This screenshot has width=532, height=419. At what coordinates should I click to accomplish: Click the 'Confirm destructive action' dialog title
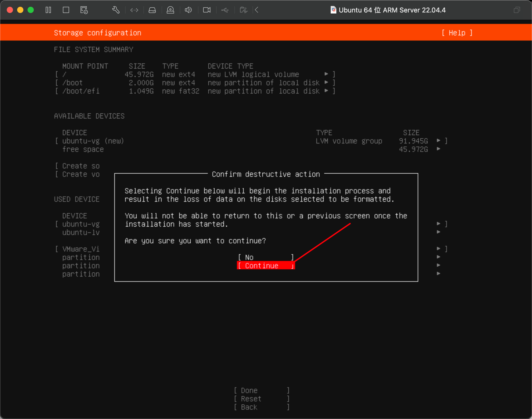(x=266, y=174)
